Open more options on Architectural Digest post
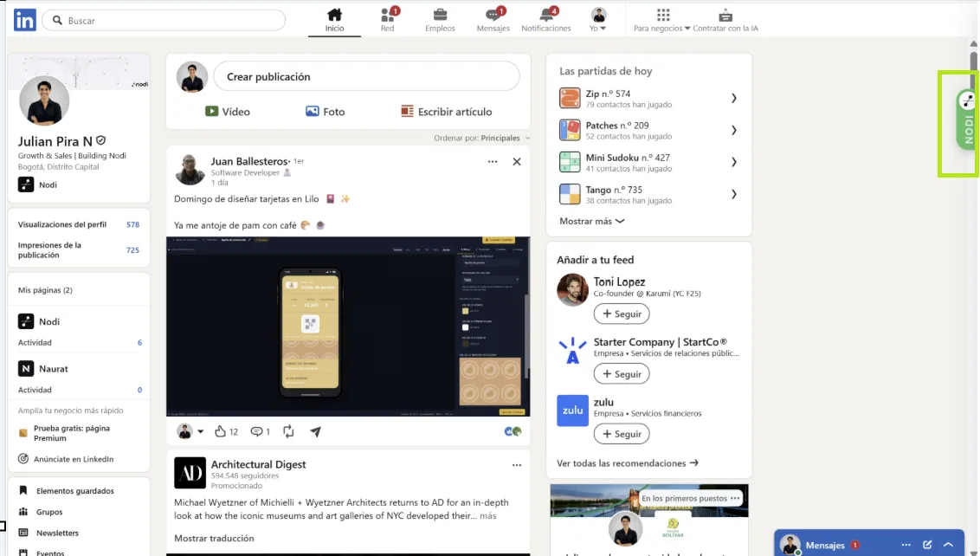The image size is (980, 556). tap(517, 465)
